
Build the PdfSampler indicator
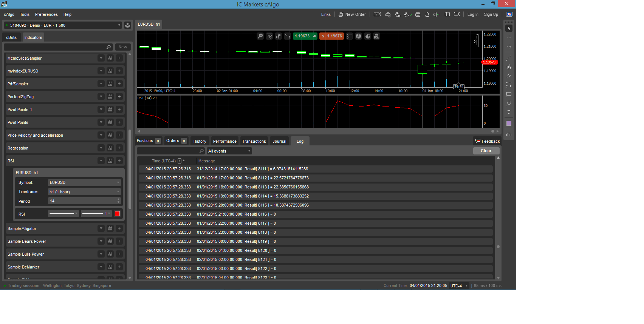110,84
